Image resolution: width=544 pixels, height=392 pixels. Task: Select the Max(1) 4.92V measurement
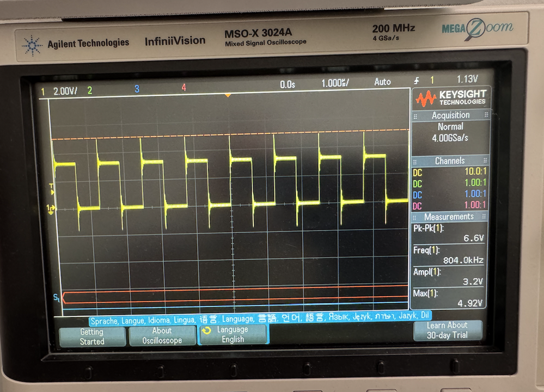[447, 298]
